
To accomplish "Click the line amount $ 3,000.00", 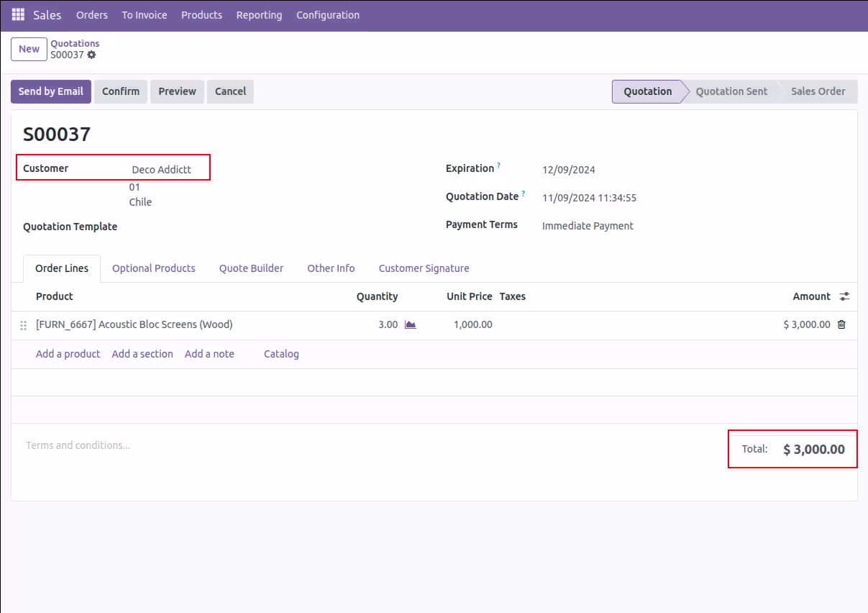I will [806, 324].
